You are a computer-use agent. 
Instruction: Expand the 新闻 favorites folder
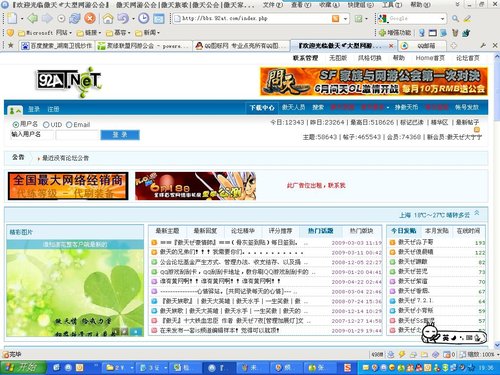click(x=147, y=33)
